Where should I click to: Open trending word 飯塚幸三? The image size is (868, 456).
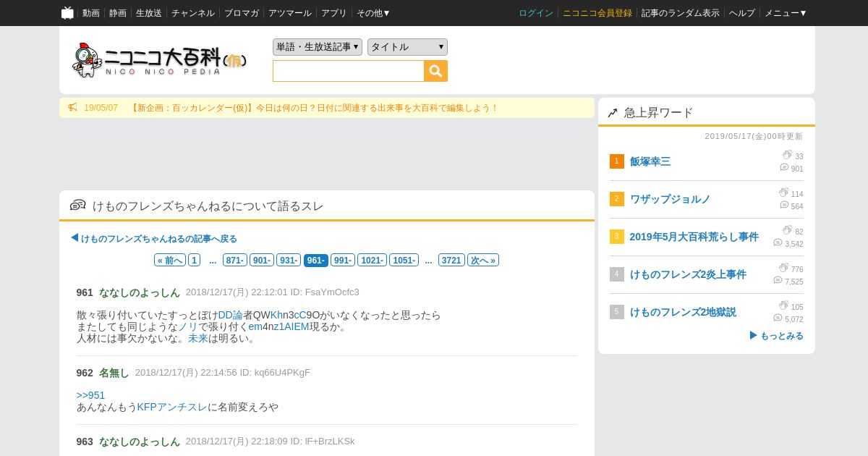pyautogui.click(x=650, y=161)
